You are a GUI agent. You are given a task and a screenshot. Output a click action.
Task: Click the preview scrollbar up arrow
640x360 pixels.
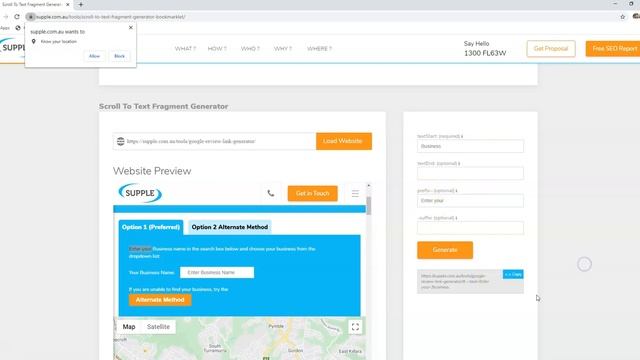click(369, 185)
